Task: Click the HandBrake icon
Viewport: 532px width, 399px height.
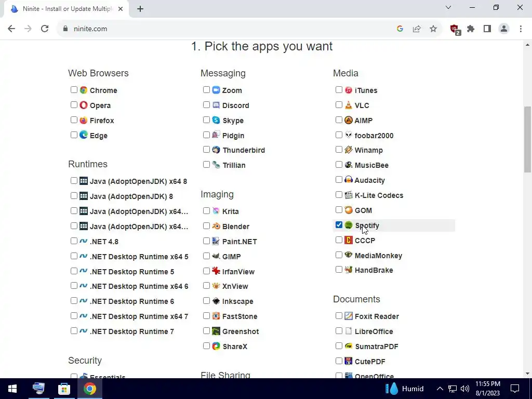Action: tap(349, 270)
